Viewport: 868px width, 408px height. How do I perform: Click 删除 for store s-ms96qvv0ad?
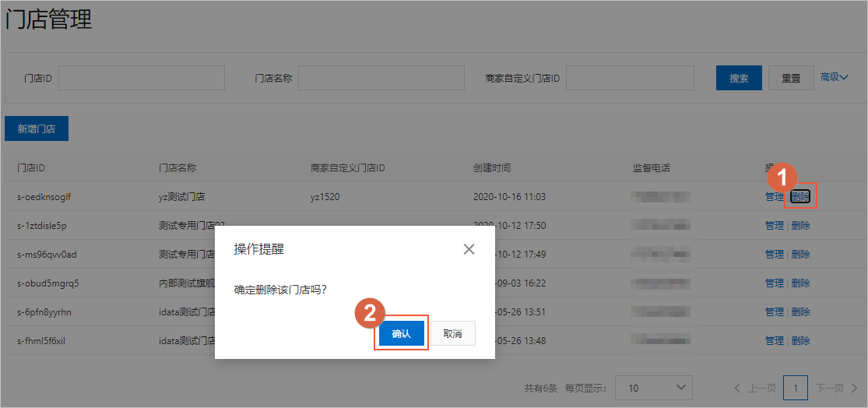[800, 254]
